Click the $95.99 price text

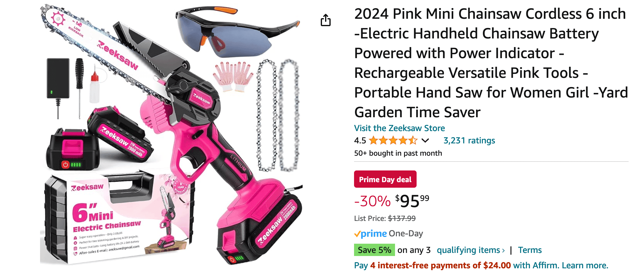click(x=412, y=201)
